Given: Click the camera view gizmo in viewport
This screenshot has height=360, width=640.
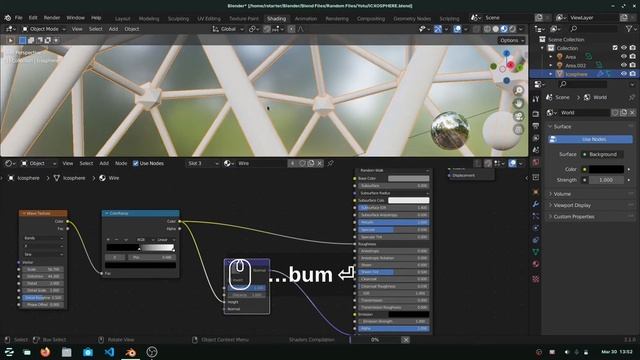Looking at the screenshot, I should coord(518,117).
